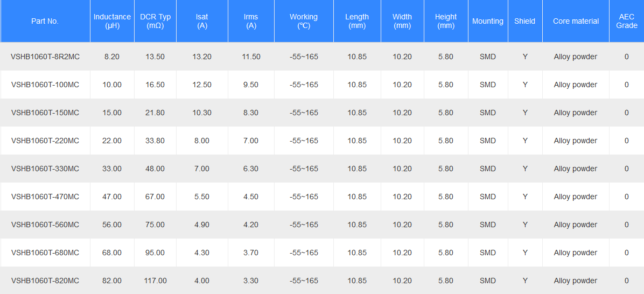Open part VSHB1060T-330MC
This screenshot has width=644, height=294.
(x=45, y=169)
